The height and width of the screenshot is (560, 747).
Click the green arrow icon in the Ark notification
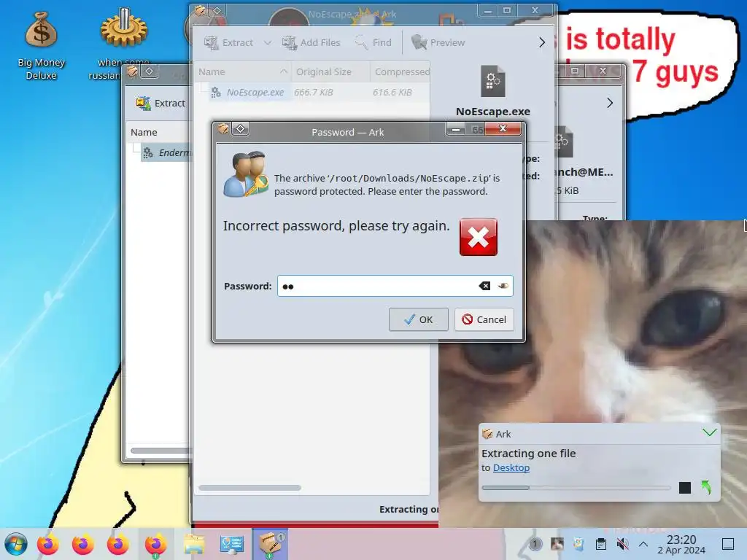706,488
